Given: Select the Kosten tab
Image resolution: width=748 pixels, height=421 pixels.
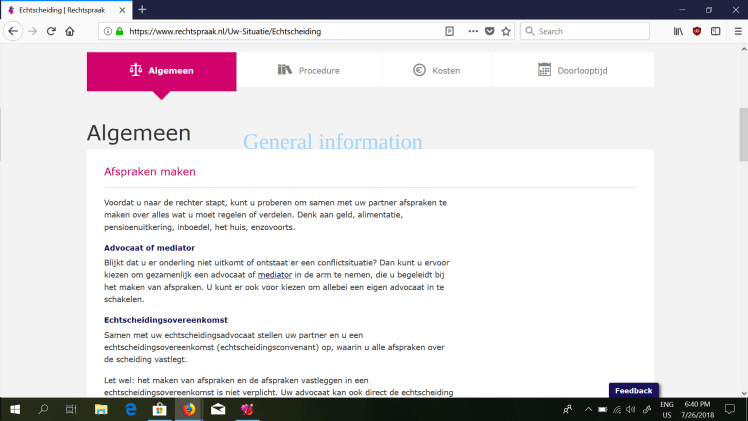Looking at the screenshot, I should tap(436, 71).
